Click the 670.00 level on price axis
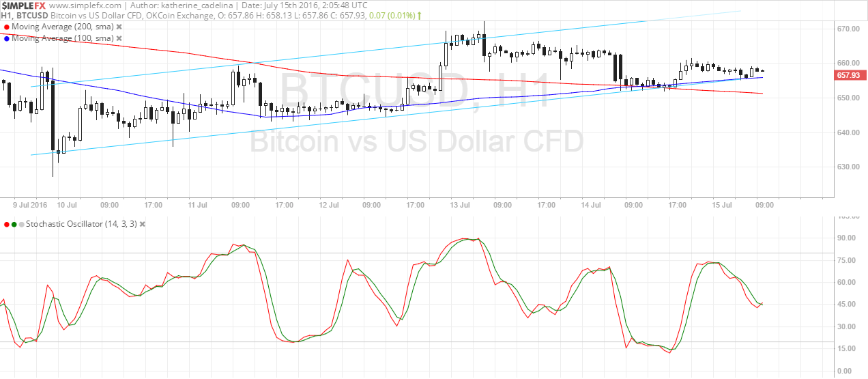Viewport: 868px width, 379px height. coord(849,29)
